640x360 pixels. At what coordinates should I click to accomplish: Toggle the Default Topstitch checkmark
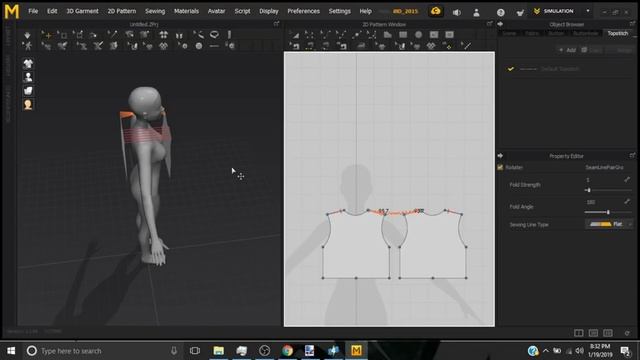click(x=510, y=69)
